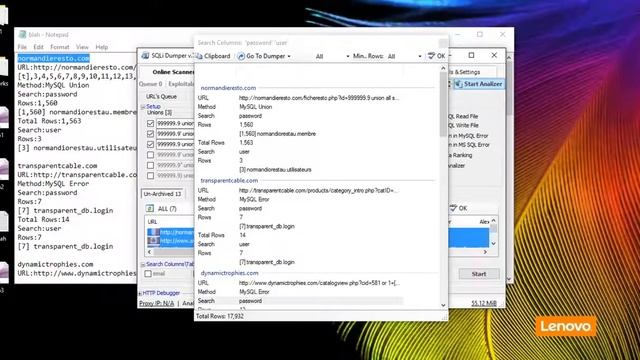640x360 pixels.
Task: Select the Queue 0 sub-tab
Action: (x=151, y=84)
